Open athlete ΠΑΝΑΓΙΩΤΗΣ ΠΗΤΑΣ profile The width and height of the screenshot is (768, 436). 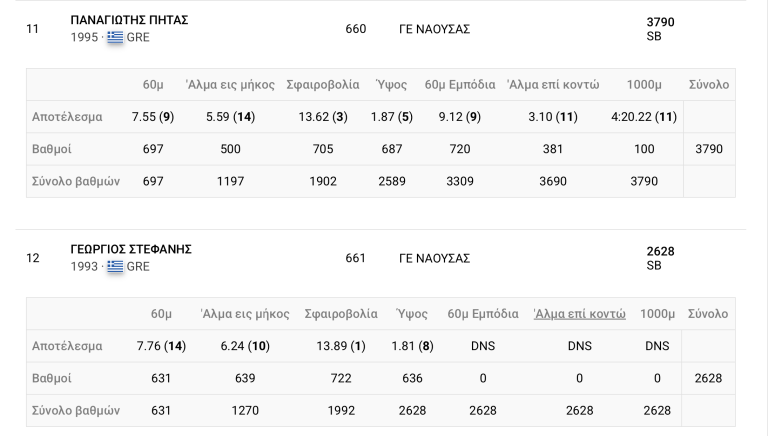coord(129,20)
